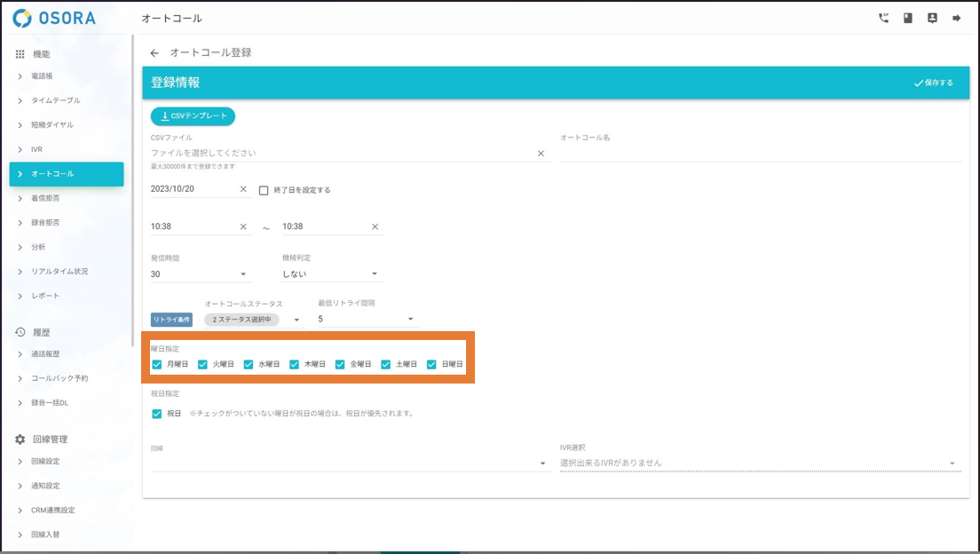Click the SIP phone icon in top bar
Image resolution: width=980 pixels, height=554 pixels.
click(x=883, y=18)
